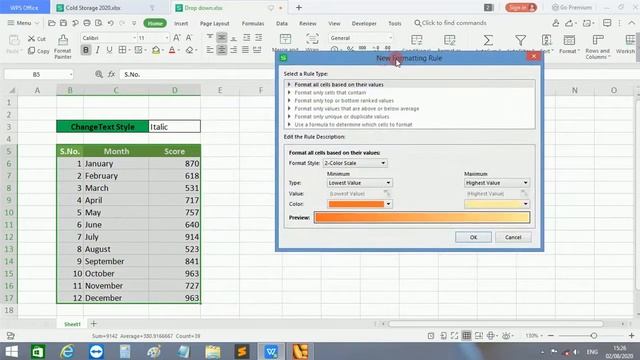Open the Borders tool

[x=122, y=50]
